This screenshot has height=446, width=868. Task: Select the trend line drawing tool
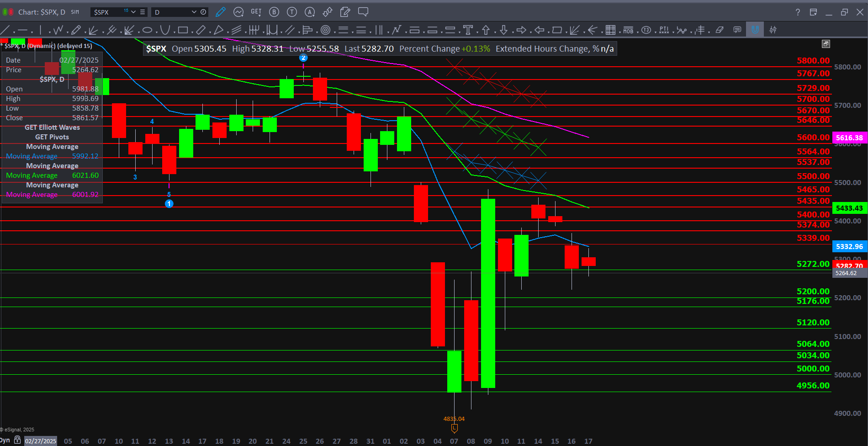point(5,30)
